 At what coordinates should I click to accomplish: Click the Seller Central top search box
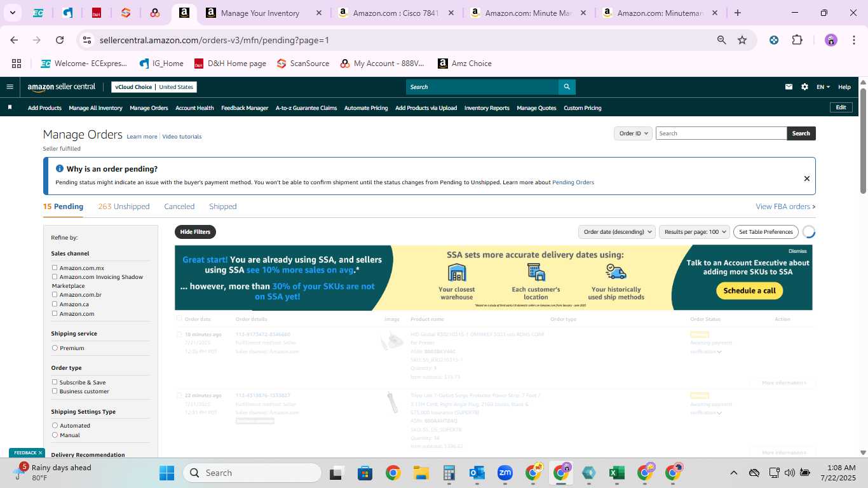pos(482,87)
